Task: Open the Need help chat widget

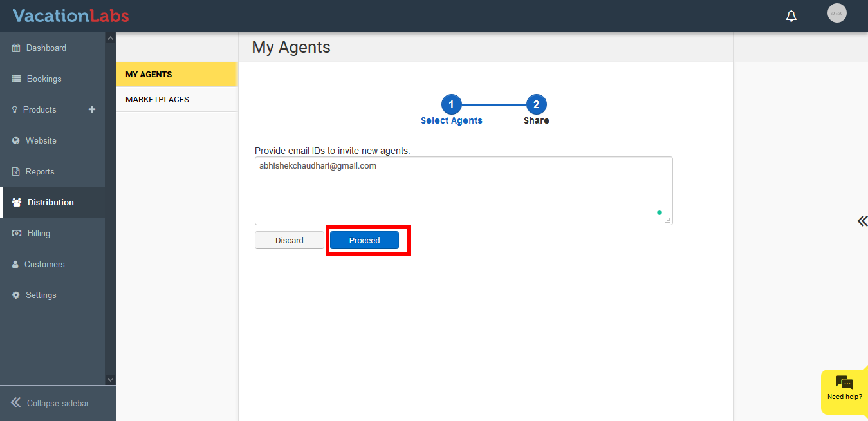Action: tap(844, 388)
